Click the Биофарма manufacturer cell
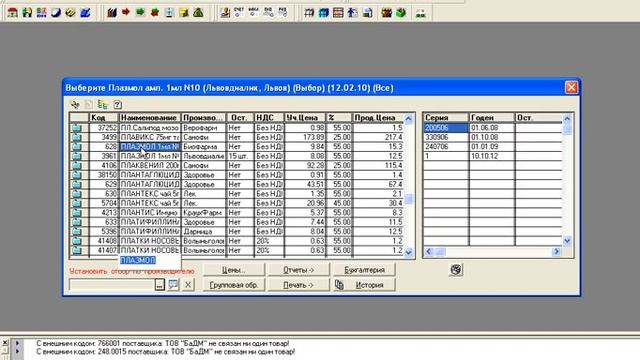 (204, 147)
